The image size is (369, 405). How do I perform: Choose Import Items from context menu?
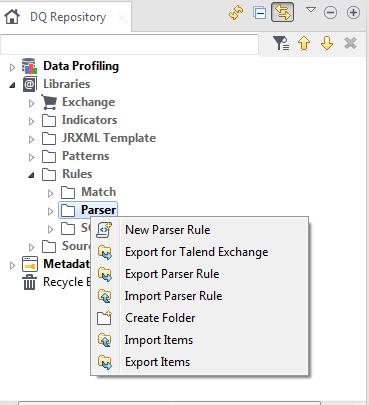pos(199,340)
